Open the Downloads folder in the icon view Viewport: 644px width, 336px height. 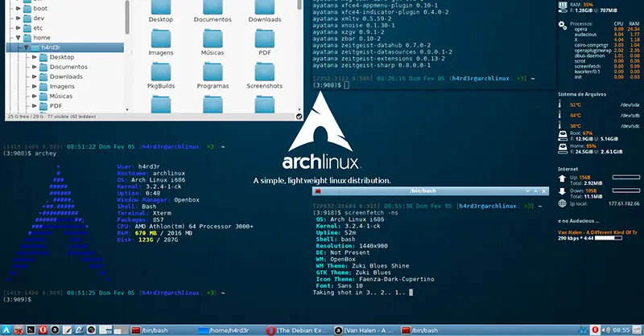pyautogui.click(x=265, y=11)
